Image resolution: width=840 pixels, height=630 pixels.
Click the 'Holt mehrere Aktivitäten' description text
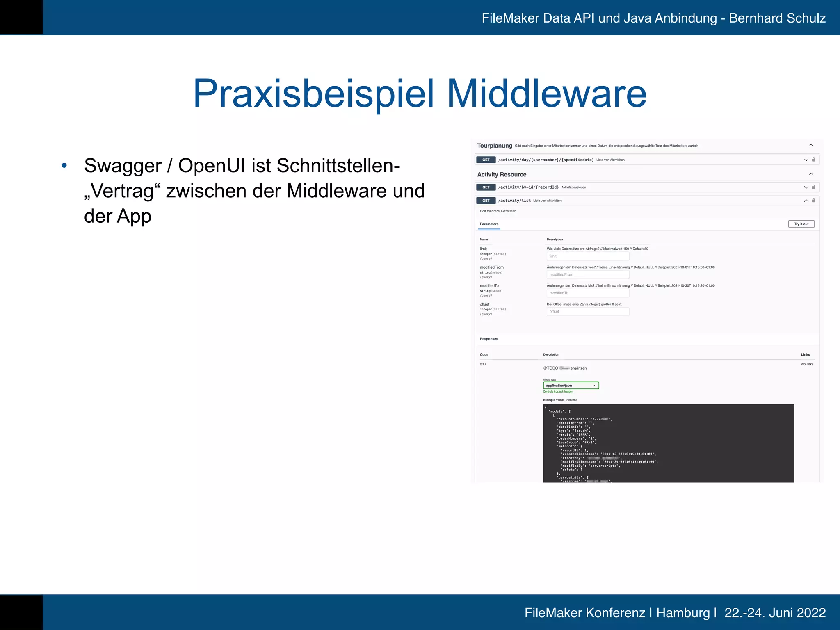coord(498,211)
